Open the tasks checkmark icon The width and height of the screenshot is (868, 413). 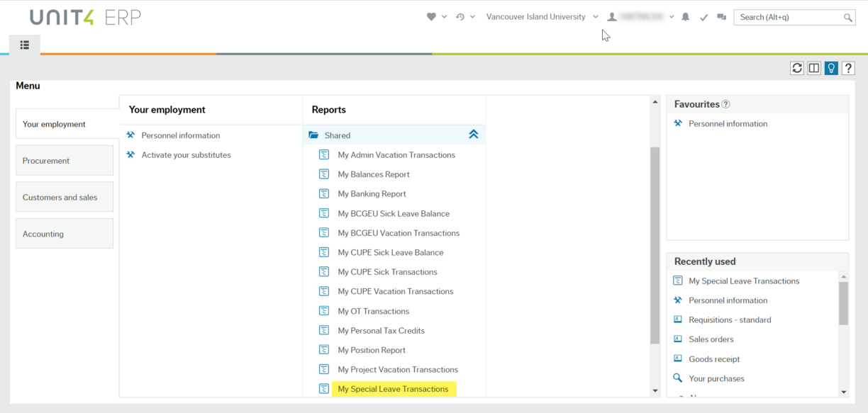[703, 16]
